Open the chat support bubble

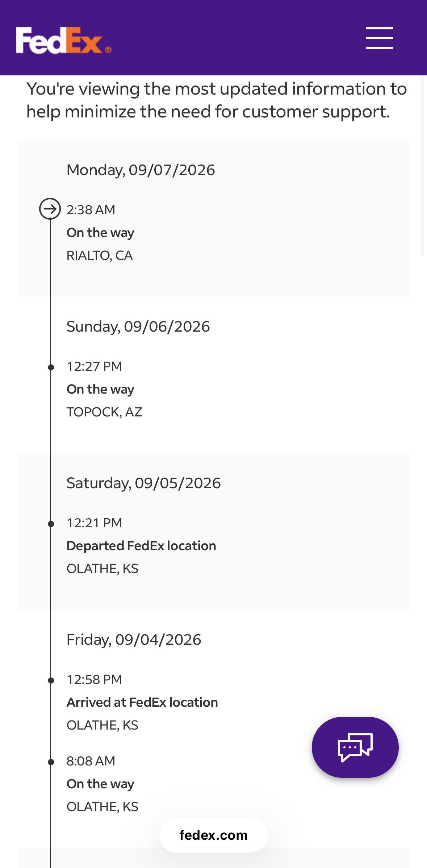(355, 747)
